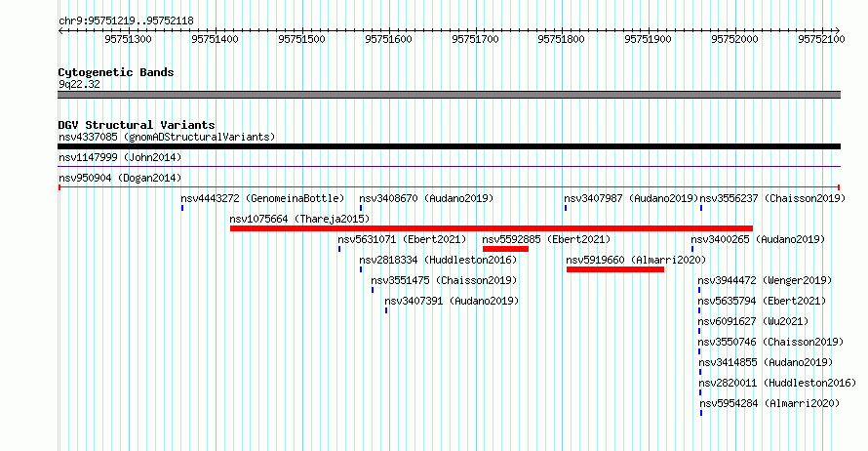
Task: Open the nsv1075664 (Thareja2015) label
Action: click(x=299, y=219)
